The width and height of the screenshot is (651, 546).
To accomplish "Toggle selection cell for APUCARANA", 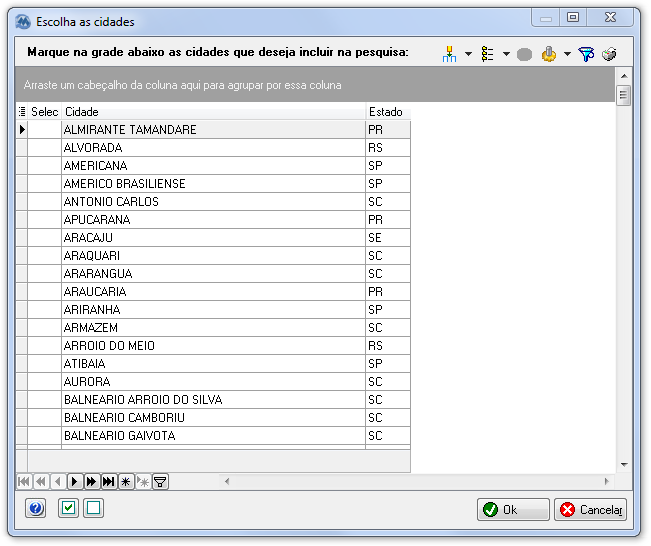I will point(44,220).
